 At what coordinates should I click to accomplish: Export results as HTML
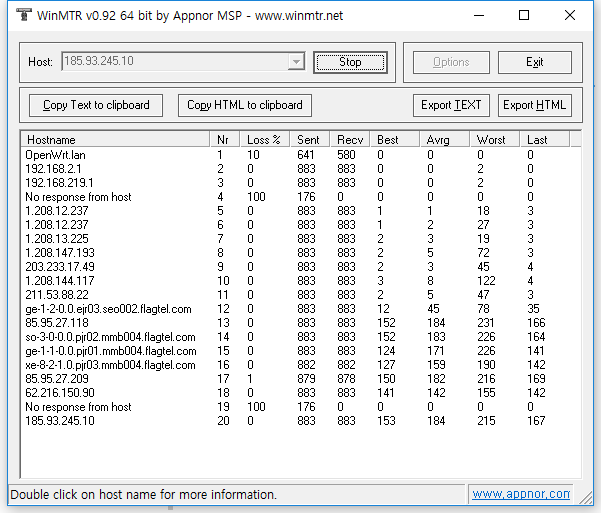534,105
